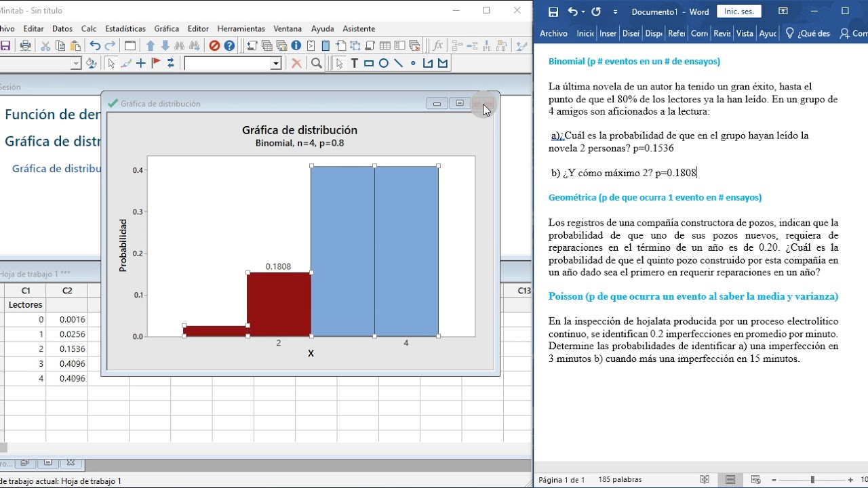Click the Word save icon

553,12
